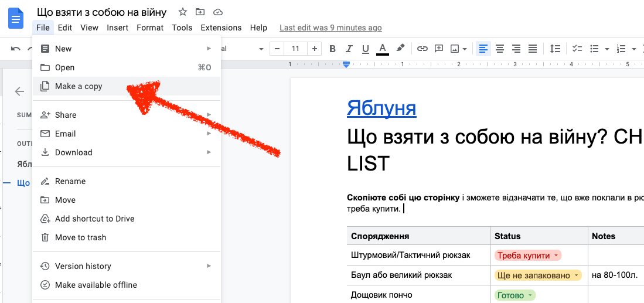
Task: Open line and paragraph spacing
Action: (x=555, y=49)
